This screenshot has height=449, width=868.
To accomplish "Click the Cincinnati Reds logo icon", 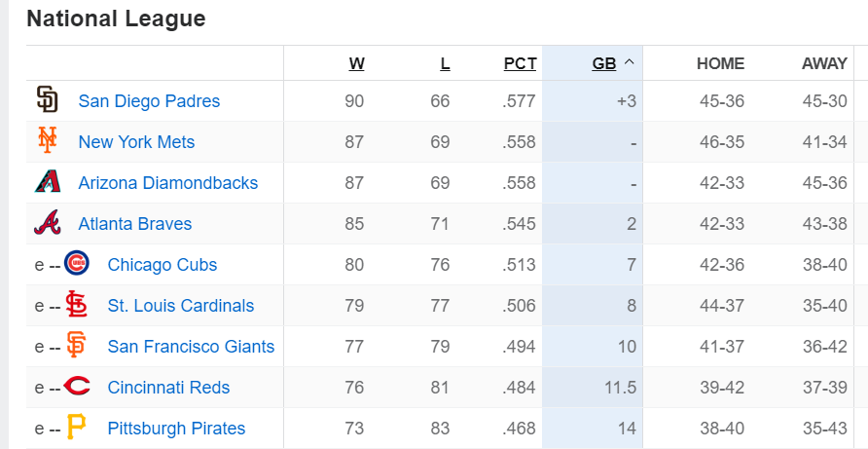I will pyautogui.click(x=76, y=387).
